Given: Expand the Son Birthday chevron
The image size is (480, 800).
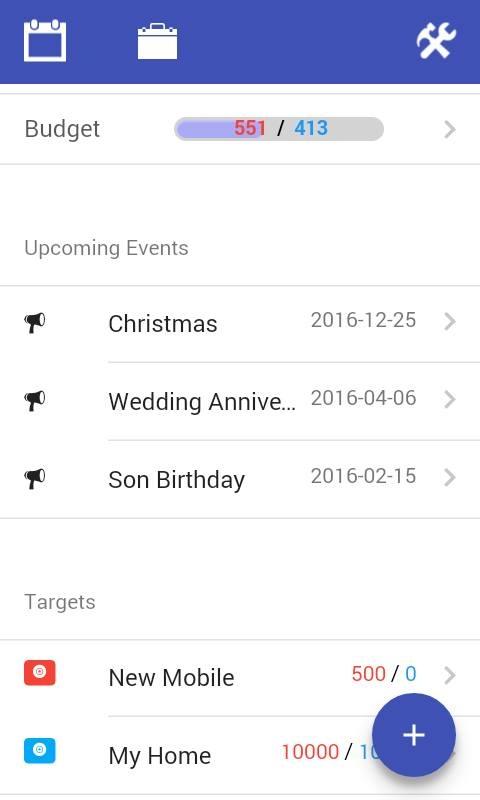Looking at the screenshot, I should [x=449, y=478].
